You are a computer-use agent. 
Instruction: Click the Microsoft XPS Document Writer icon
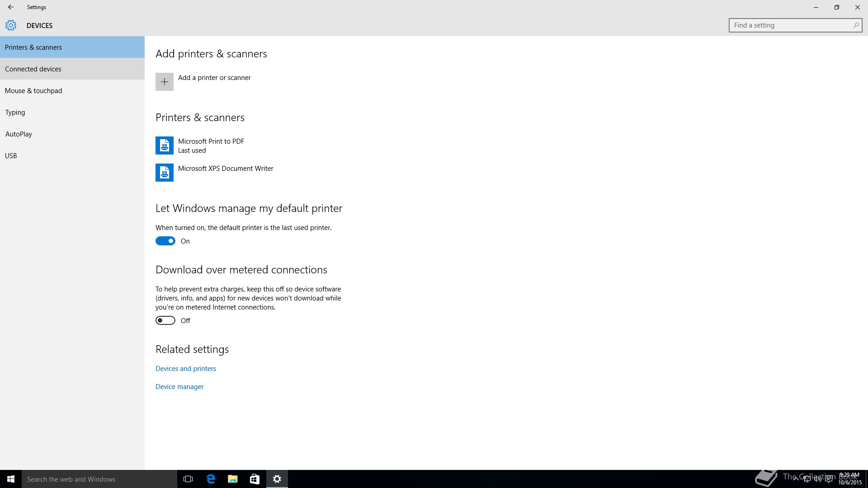tap(165, 173)
